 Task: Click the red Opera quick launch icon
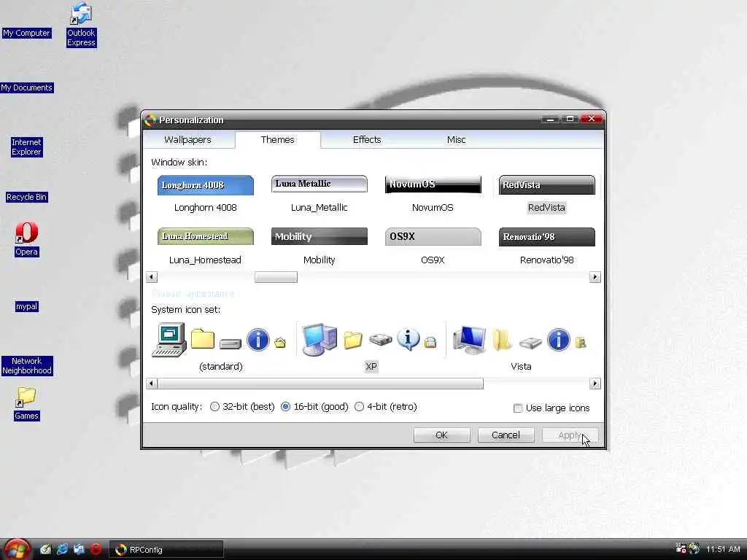tap(96, 549)
